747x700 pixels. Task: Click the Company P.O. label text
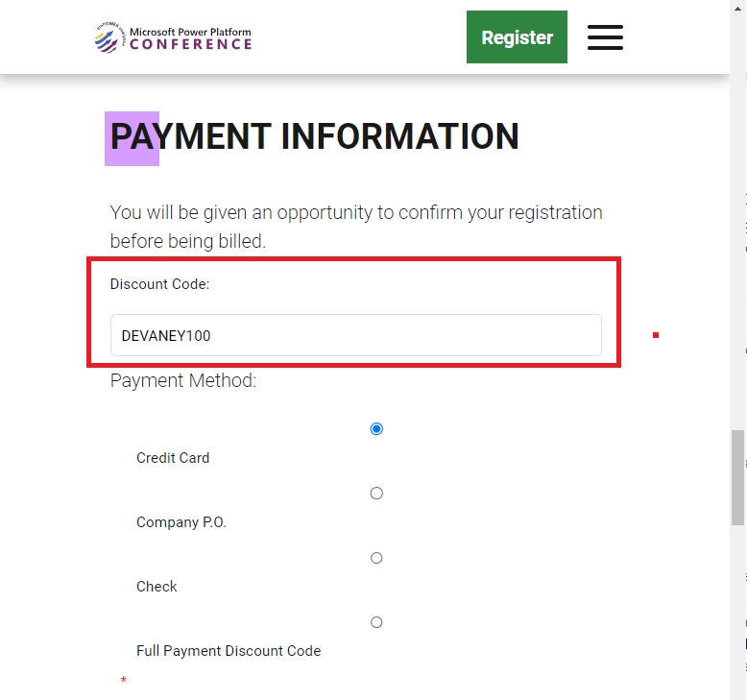click(x=181, y=522)
